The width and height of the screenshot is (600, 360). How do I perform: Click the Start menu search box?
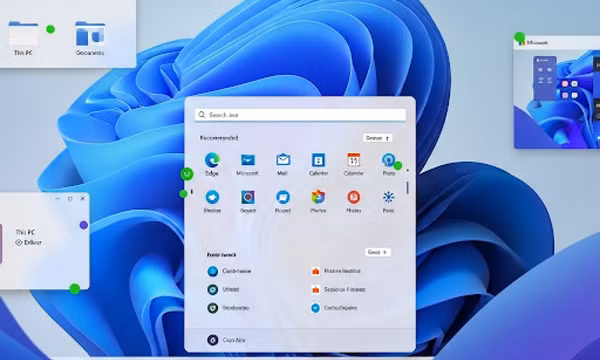(300, 115)
